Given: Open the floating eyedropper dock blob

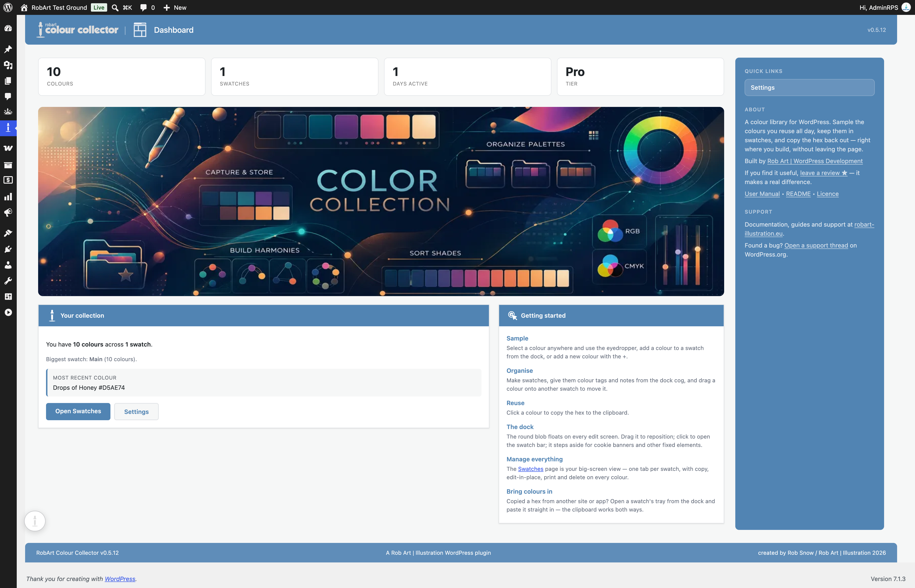Looking at the screenshot, I should [x=35, y=521].
